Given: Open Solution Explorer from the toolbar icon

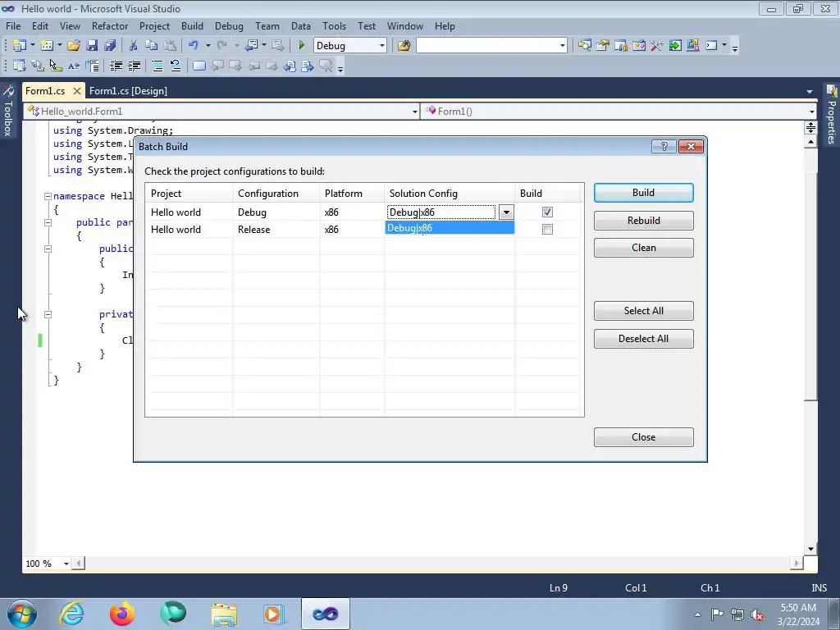Looking at the screenshot, I should click(584, 46).
